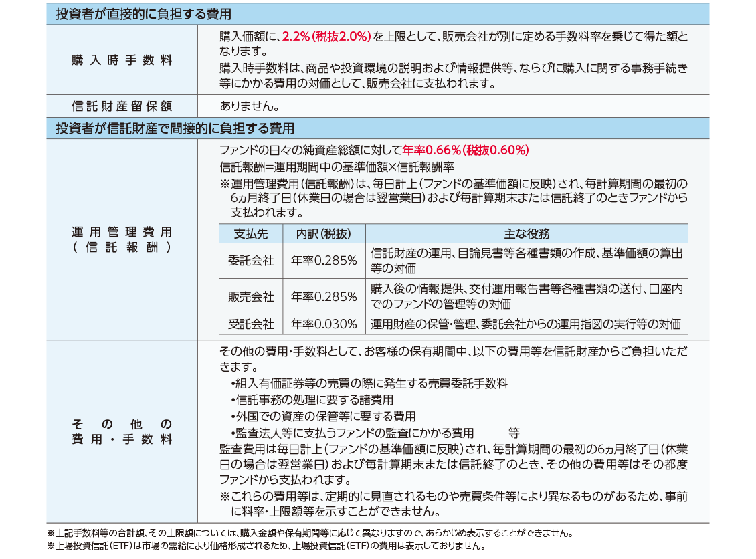
Task: Select the 信託財産留保額 row label
Action: (x=122, y=106)
